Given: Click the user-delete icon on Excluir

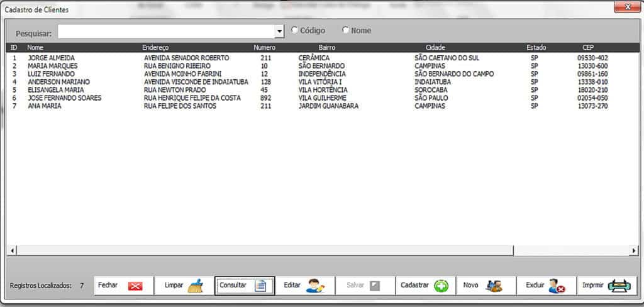Looking at the screenshot, I should coord(557,286).
